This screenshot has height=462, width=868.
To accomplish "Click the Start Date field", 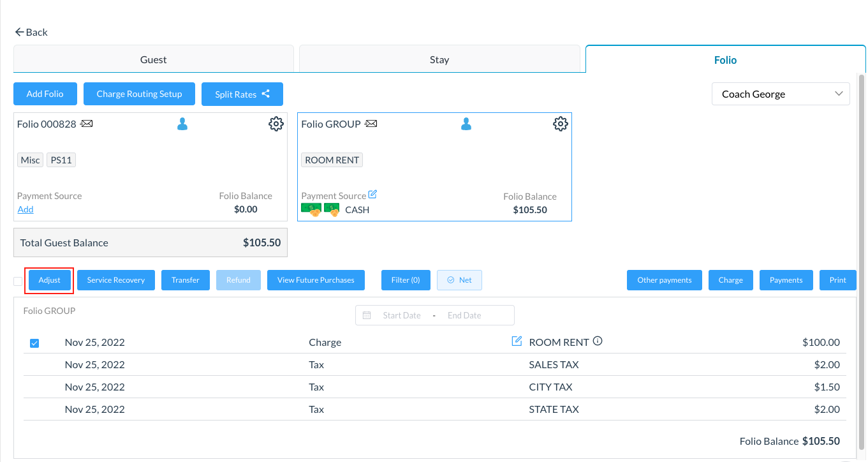I will pos(401,315).
